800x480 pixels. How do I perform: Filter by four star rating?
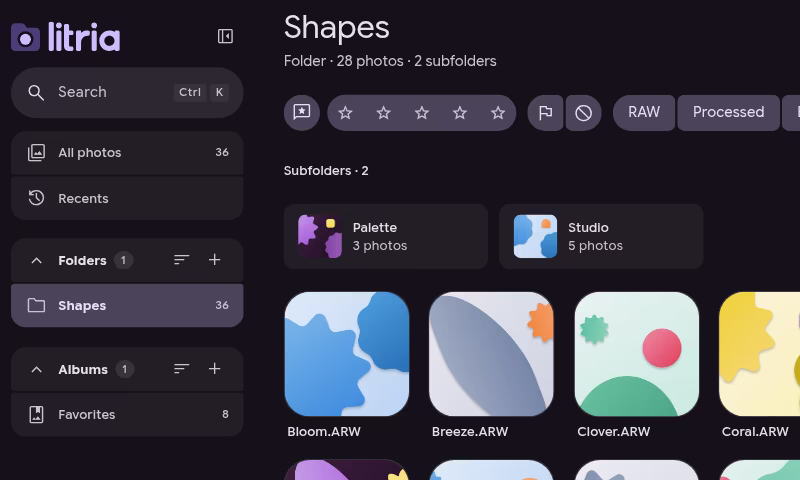[x=460, y=113]
